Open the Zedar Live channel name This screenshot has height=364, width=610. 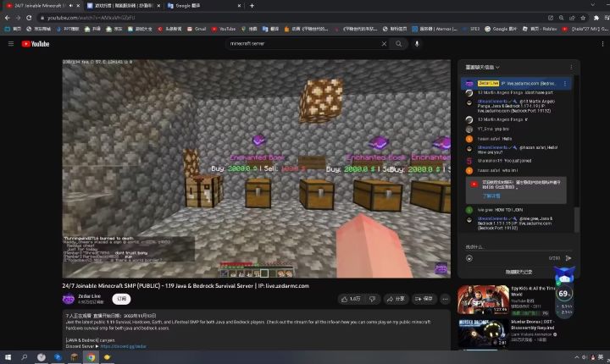pyautogui.click(x=89, y=296)
